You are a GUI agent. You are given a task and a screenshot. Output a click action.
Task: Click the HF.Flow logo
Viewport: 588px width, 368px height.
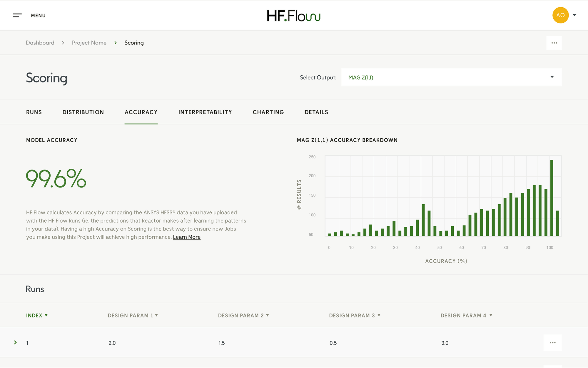[x=293, y=16]
